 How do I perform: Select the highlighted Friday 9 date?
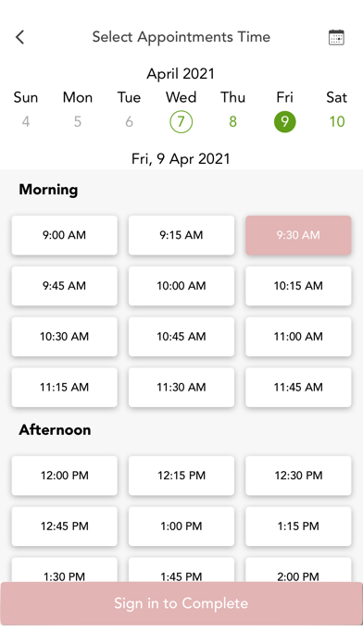(284, 121)
